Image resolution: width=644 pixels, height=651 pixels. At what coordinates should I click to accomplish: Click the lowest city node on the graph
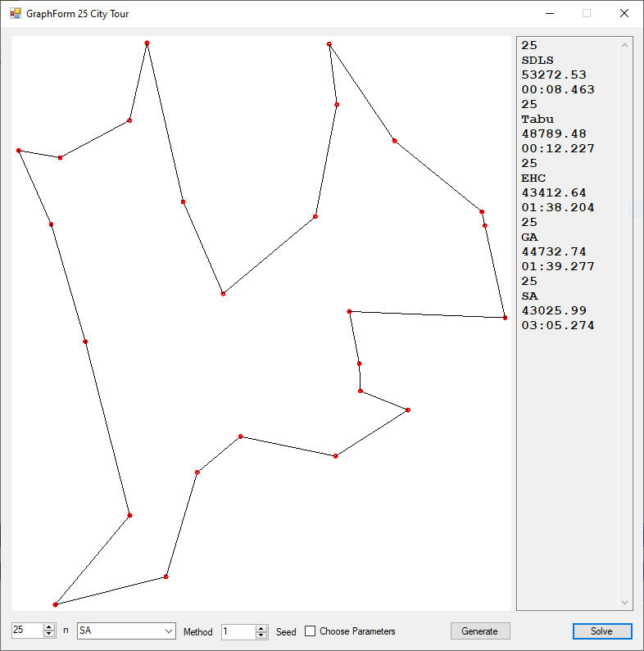coord(55,604)
